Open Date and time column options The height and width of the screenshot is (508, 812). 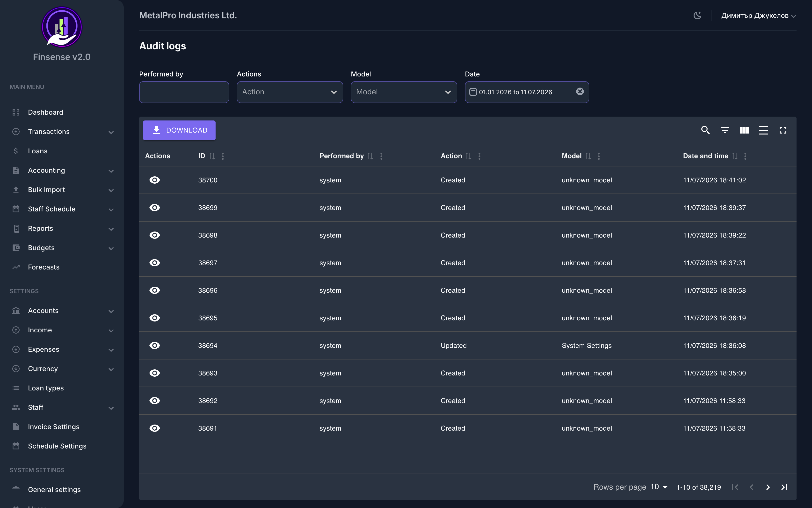click(745, 156)
